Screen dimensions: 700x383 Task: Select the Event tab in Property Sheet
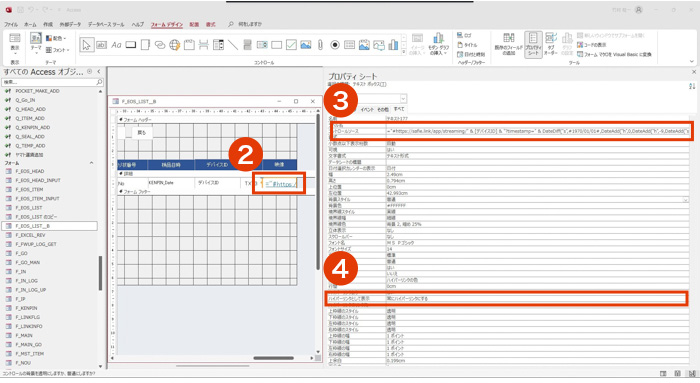367,109
